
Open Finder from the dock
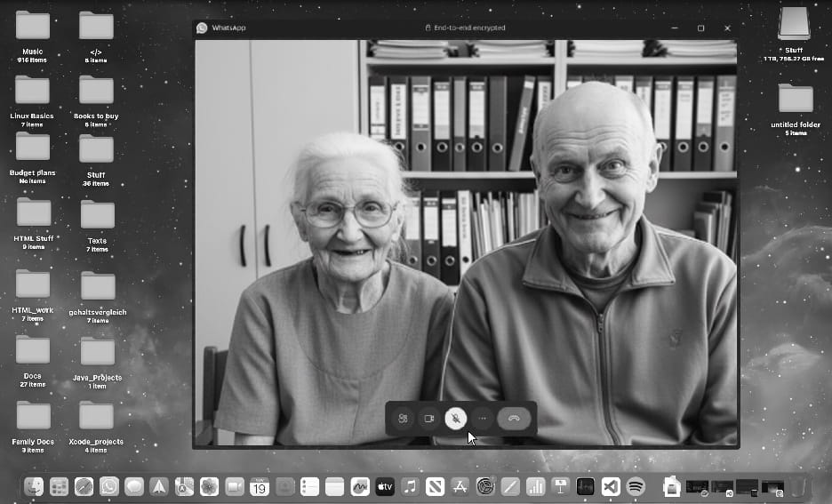tap(34, 486)
